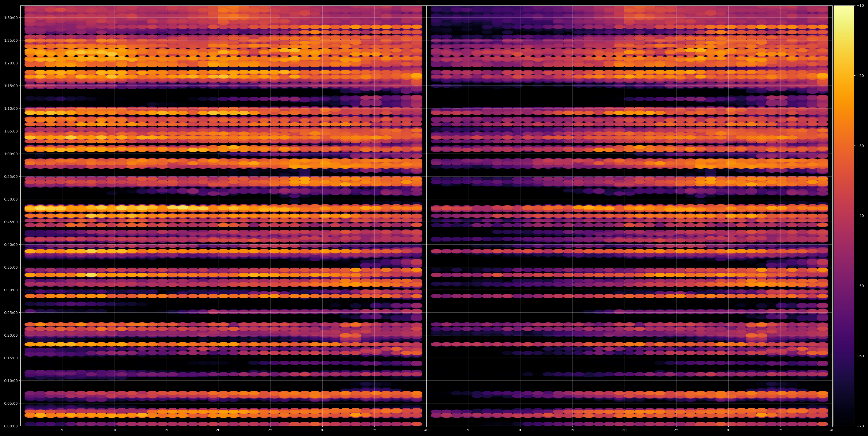Viewport: 868px width, 436px height.
Task: Click x-axis label 15 of left heatmap
Action: click(x=166, y=430)
